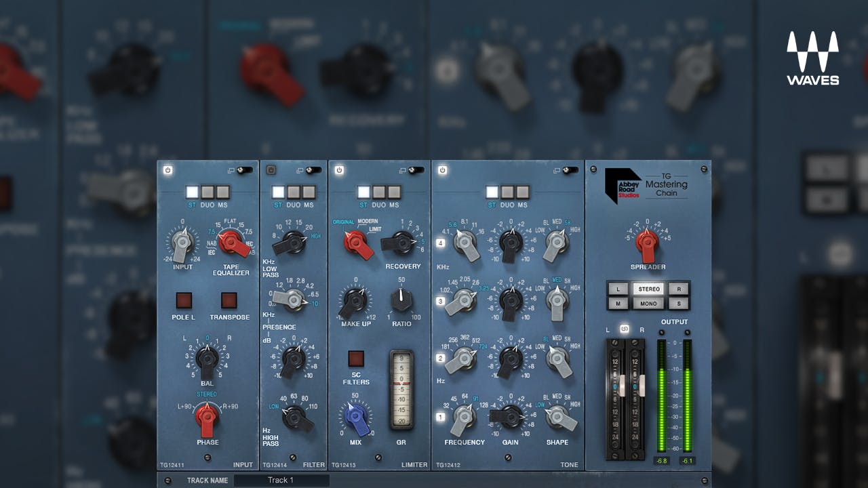
Task: Select the S monitor button
Action: coord(679,304)
